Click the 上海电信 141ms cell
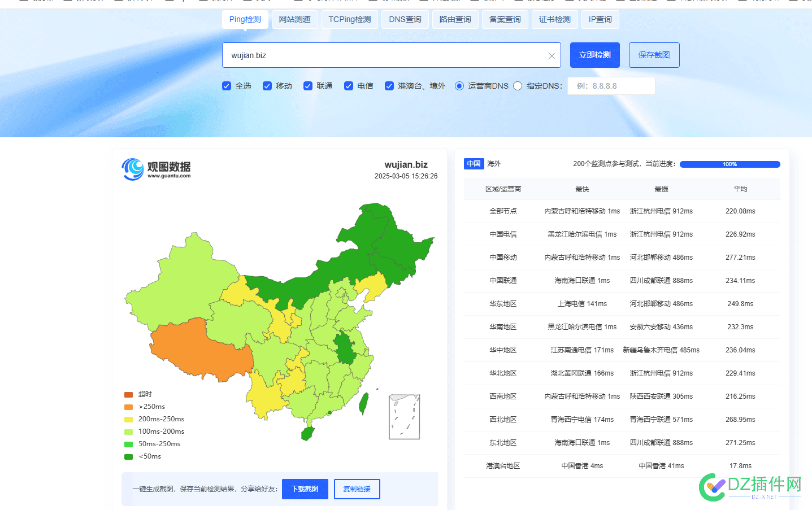812x510 pixels. tap(582, 304)
